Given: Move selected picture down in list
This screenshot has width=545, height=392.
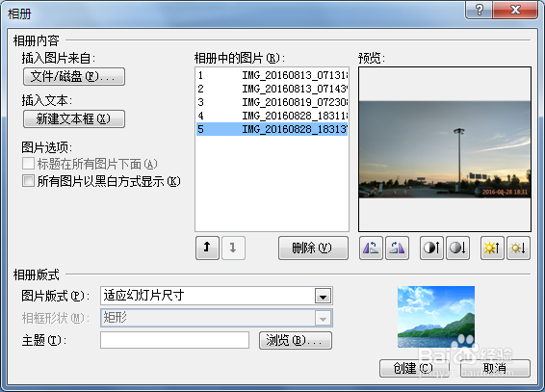Looking at the screenshot, I should pyautogui.click(x=233, y=248).
